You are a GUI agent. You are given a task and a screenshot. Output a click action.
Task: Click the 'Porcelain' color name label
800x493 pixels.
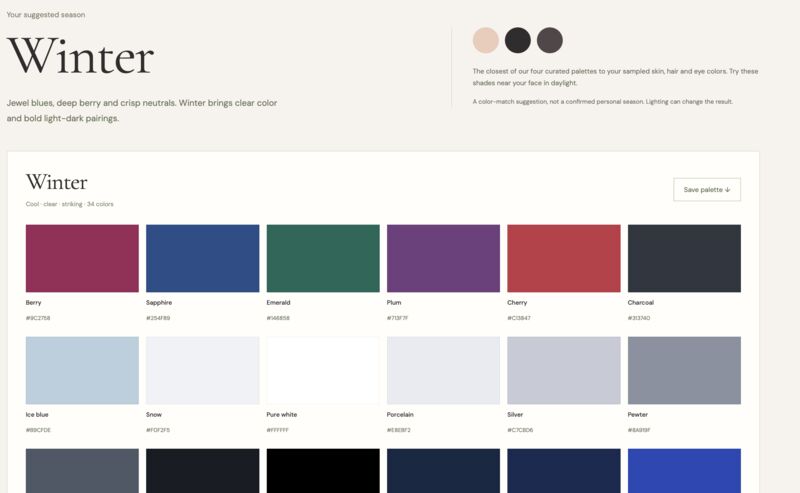(400, 415)
